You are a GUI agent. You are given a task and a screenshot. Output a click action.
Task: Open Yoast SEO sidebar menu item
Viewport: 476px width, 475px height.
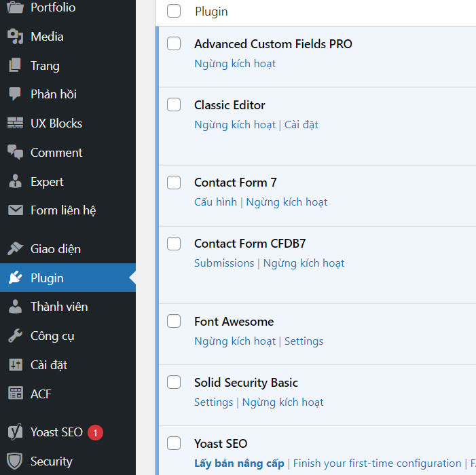(68, 432)
